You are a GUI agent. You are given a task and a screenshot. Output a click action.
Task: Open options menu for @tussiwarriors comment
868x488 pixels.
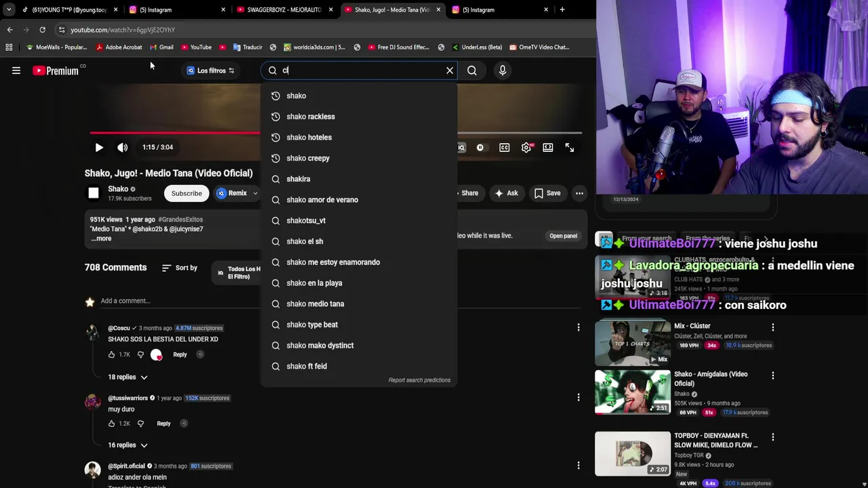click(578, 397)
